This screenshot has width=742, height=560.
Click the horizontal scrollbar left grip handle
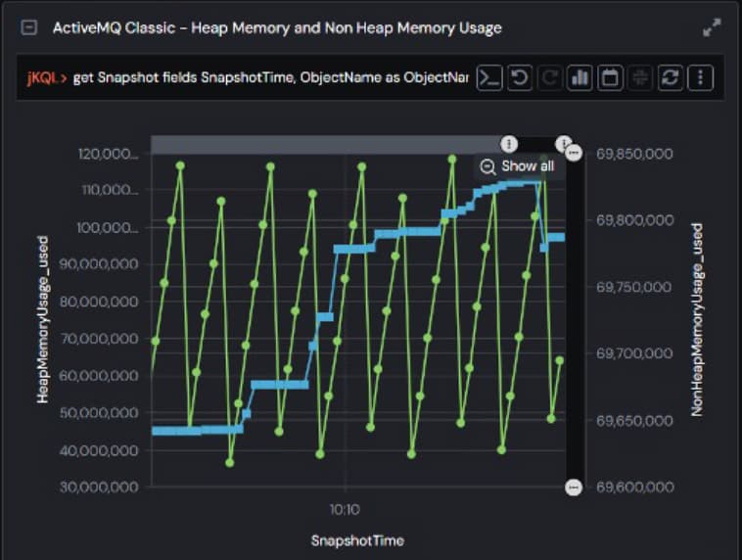pyautogui.click(x=508, y=144)
